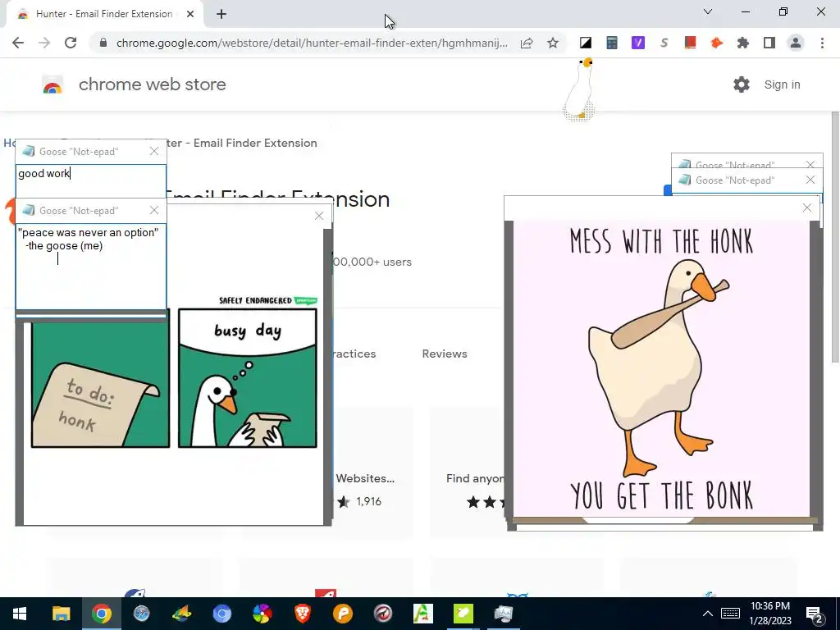Image resolution: width=840 pixels, height=630 pixels.
Task: Open File Explorer from the taskbar
Action: (61, 614)
